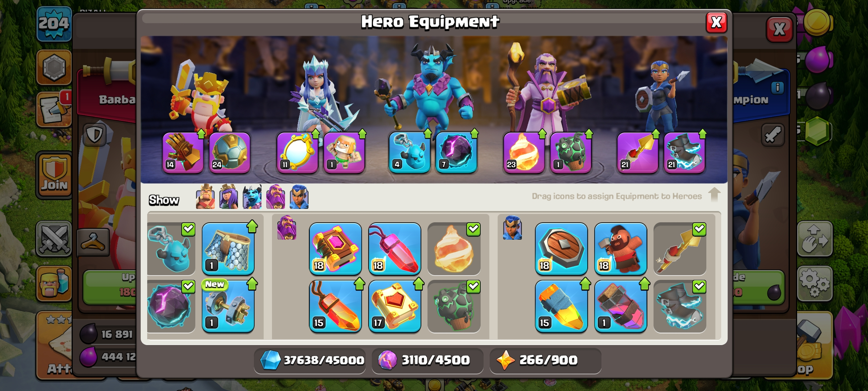Screen dimensions: 868x391
Task: Filter equipment by Minion Prince portrait
Action: pyautogui.click(x=252, y=197)
